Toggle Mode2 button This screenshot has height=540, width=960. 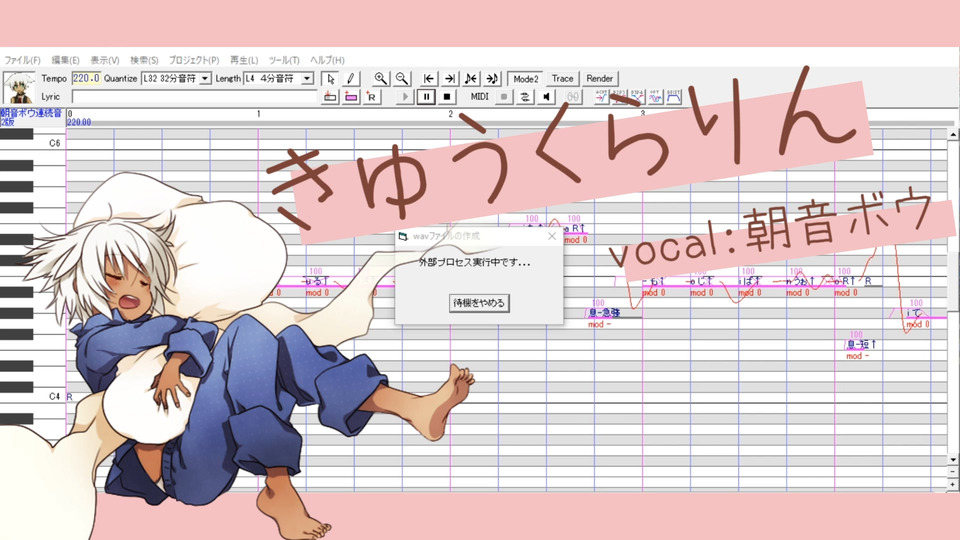point(525,78)
